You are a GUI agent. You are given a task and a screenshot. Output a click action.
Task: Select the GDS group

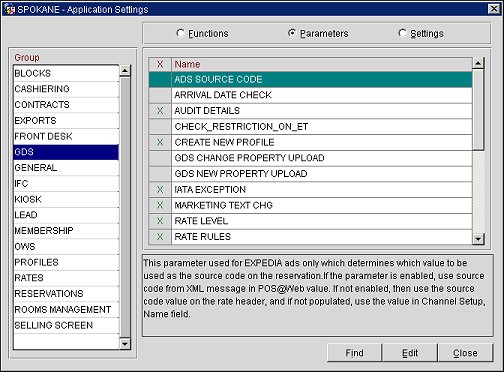coord(66,152)
